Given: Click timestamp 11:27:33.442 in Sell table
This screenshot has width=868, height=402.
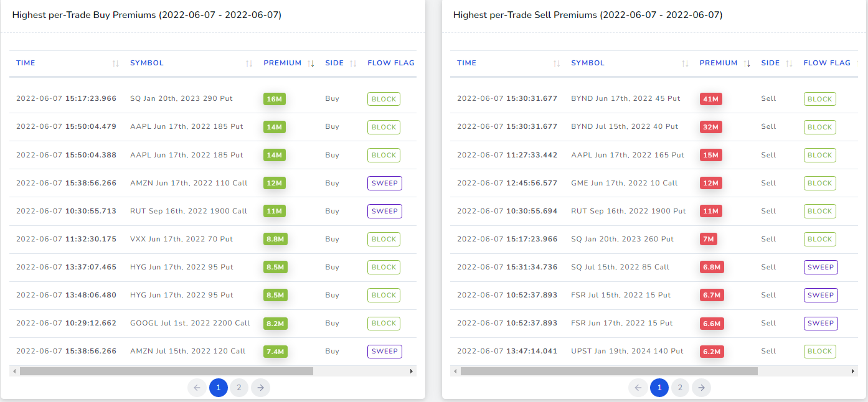Looking at the screenshot, I should [x=532, y=155].
